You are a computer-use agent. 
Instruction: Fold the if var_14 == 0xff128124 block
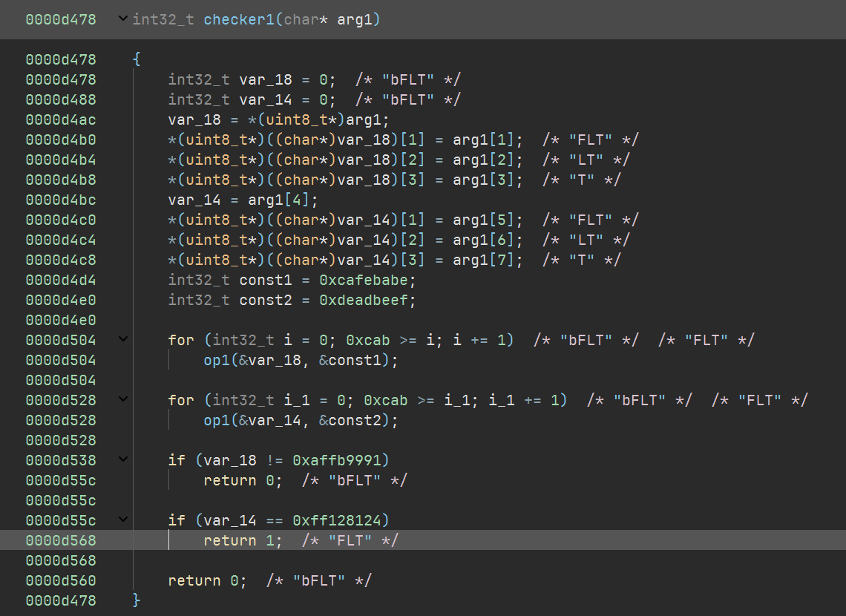coord(122,520)
